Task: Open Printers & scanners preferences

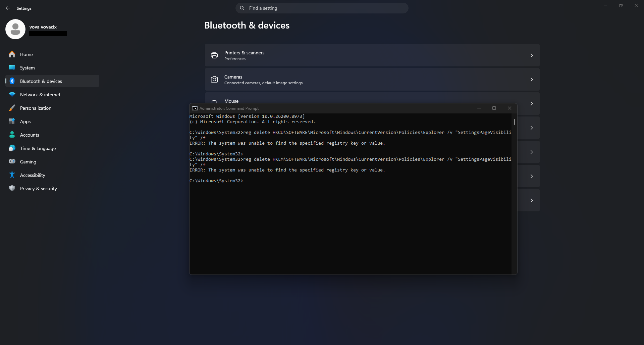Action: [x=372, y=55]
